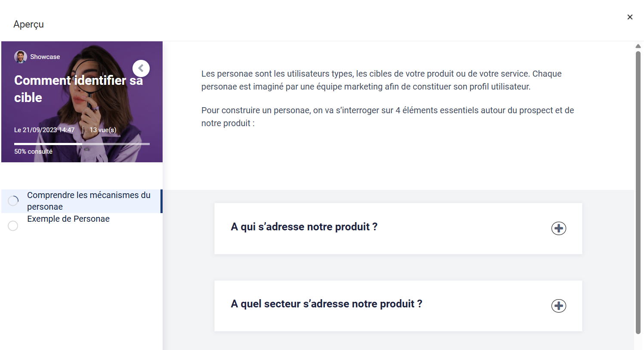Click the '13 vue(s)' view counter
Image resolution: width=644 pixels, height=350 pixels.
pyautogui.click(x=103, y=130)
